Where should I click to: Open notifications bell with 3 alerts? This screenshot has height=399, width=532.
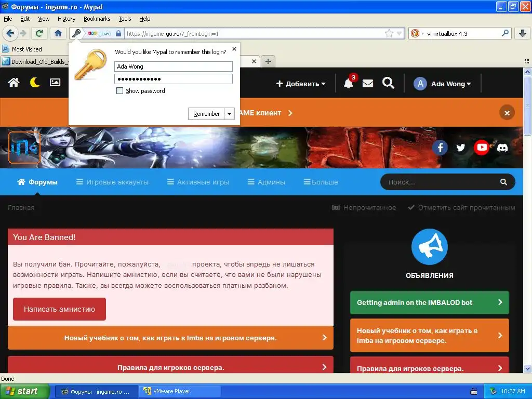point(349,83)
